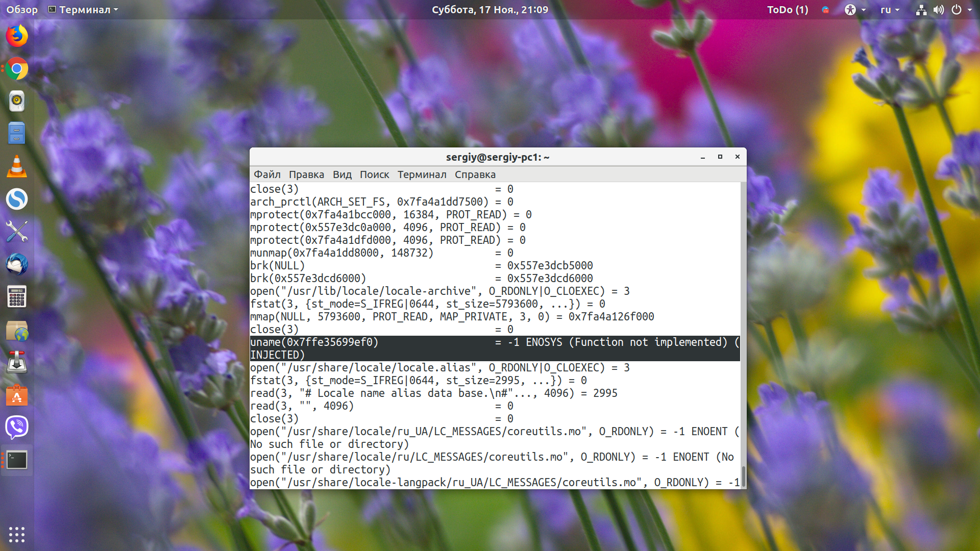
Task: Click the read Locale name alias line
Action: click(x=434, y=393)
